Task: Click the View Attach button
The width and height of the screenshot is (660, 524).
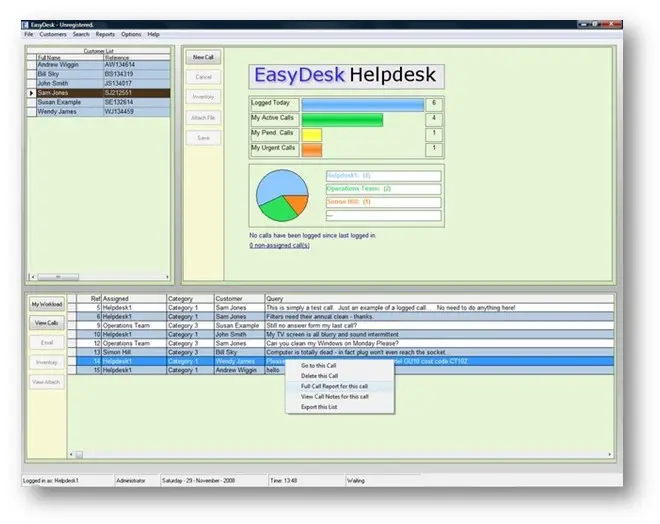Action: coord(47,382)
